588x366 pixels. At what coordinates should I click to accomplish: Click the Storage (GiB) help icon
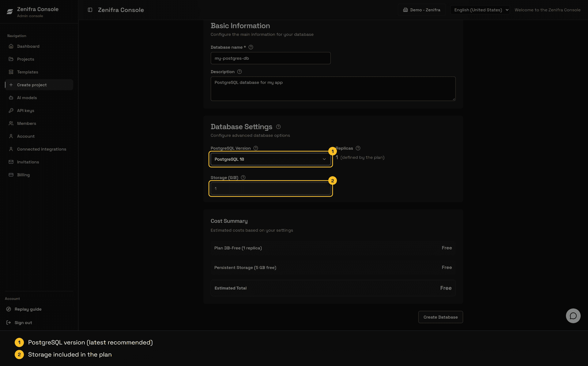pyautogui.click(x=243, y=177)
